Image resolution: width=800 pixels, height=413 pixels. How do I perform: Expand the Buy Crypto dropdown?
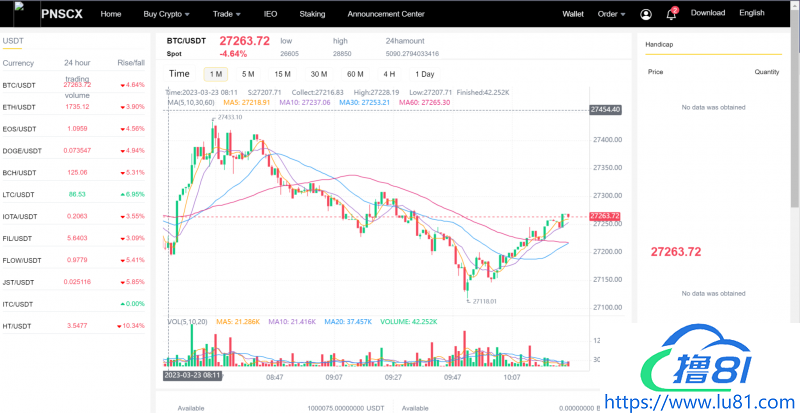click(x=168, y=14)
